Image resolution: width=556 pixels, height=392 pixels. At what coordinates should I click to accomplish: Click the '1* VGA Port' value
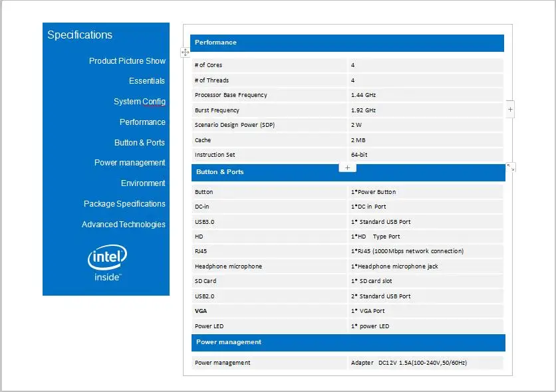click(x=368, y=311)
